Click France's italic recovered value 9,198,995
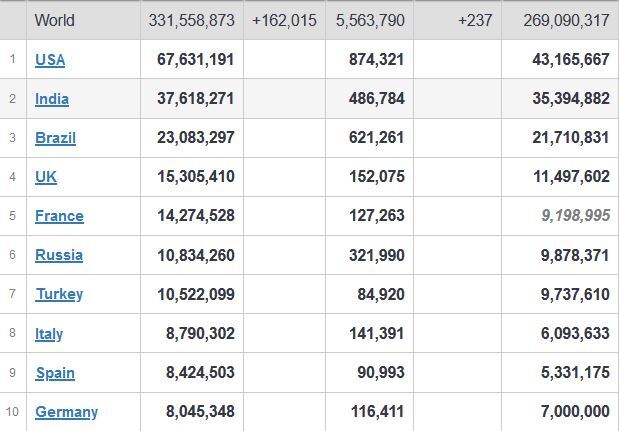Screen dimensions: 619x431 (576, 216)
